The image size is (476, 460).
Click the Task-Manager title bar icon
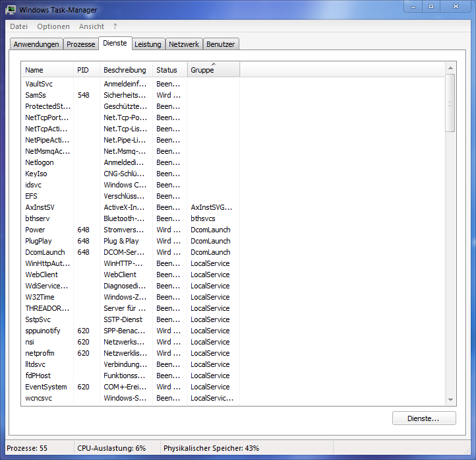(x=11, y=10)
